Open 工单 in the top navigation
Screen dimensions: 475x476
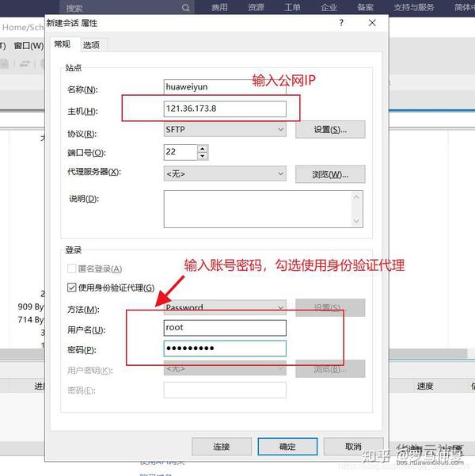293,7
